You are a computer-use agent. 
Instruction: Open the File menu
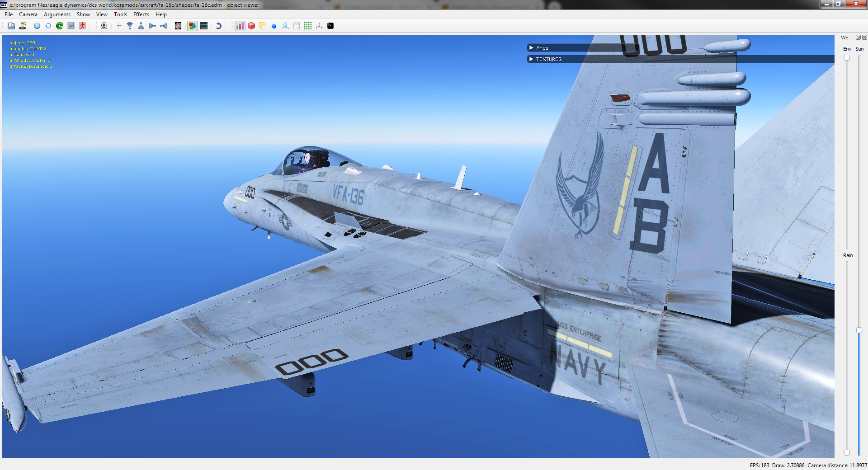(x=9, y=14)
